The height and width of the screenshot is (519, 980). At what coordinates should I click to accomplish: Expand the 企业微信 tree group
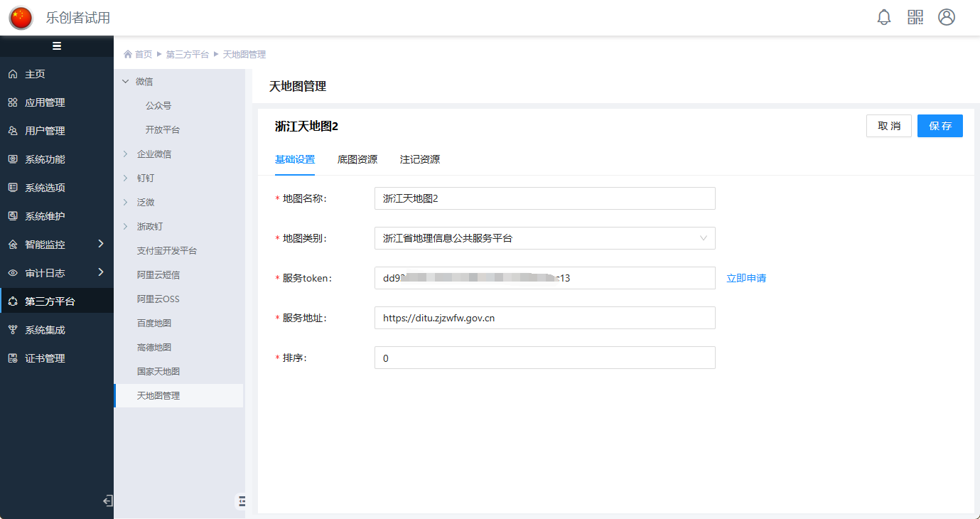126,154
